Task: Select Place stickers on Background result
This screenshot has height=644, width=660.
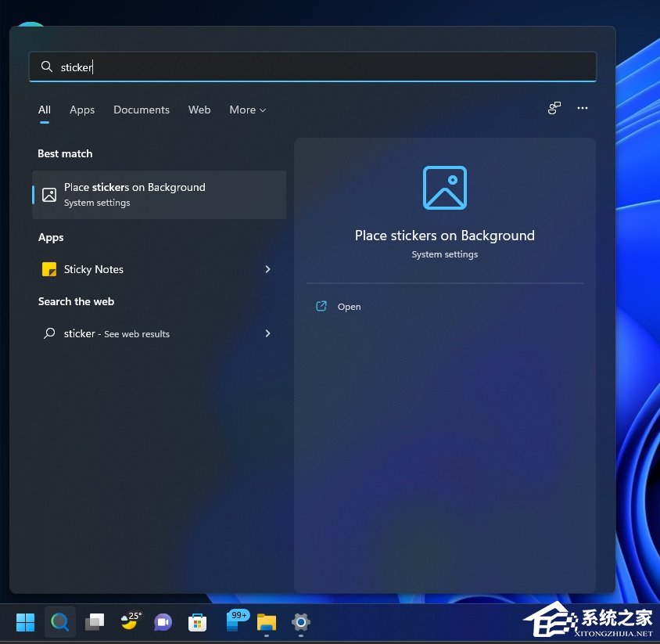Action: click(159, 195)
